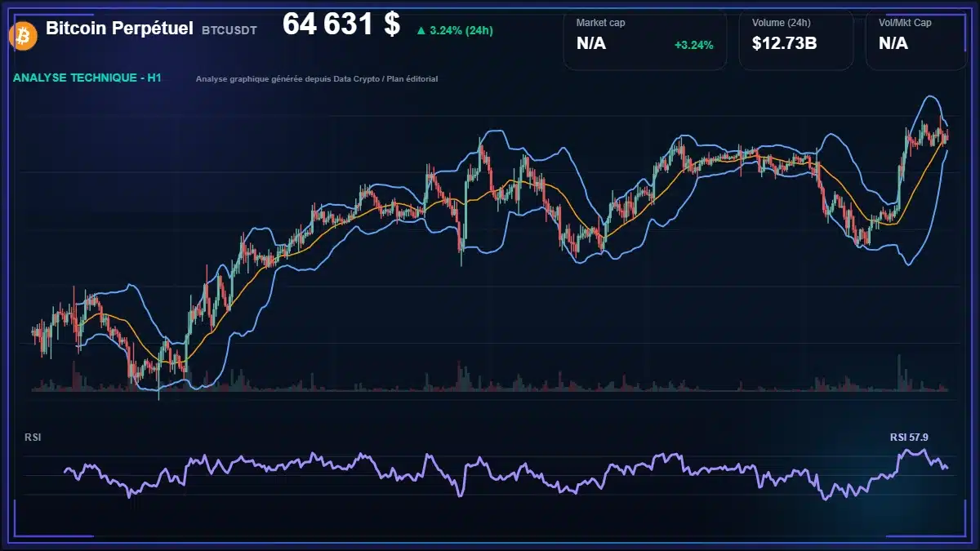Click the 64 631 $ price
Screen dimensions: 980x551
pyautogui.click(x=341, y=24)
